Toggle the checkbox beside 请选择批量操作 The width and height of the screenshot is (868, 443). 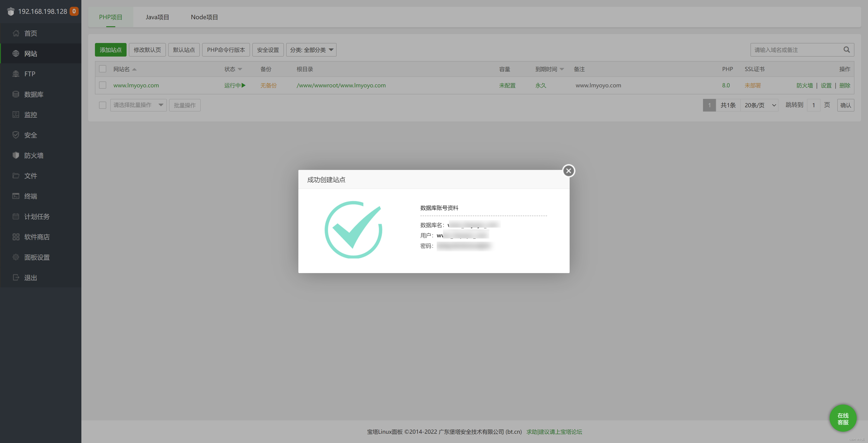pos(103,105)
